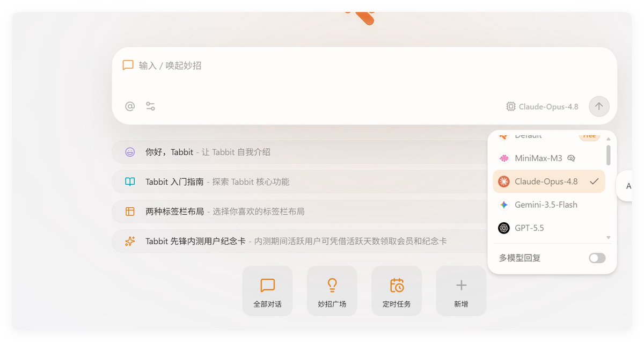Click the layout icon beside 两种标签栏布局
This screenshot has width=644, height=342.
coord(130,212)
